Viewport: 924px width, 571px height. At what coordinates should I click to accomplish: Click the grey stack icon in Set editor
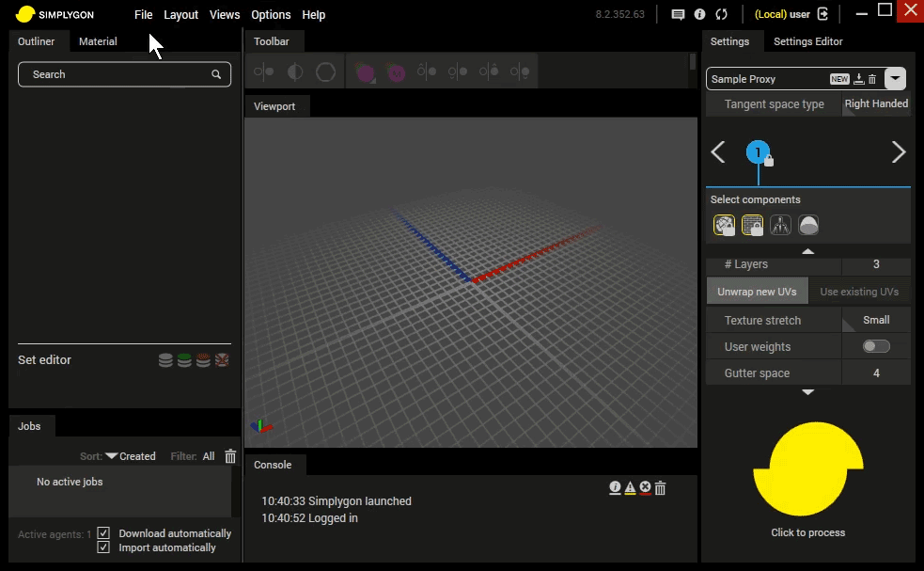[x=165, y=360]
